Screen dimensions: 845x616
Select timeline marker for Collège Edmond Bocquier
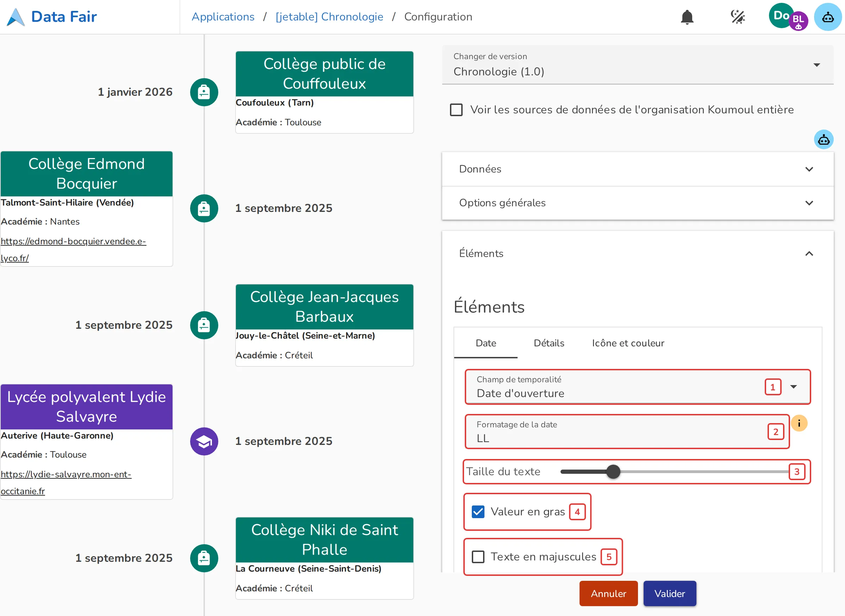click(204, 208)
